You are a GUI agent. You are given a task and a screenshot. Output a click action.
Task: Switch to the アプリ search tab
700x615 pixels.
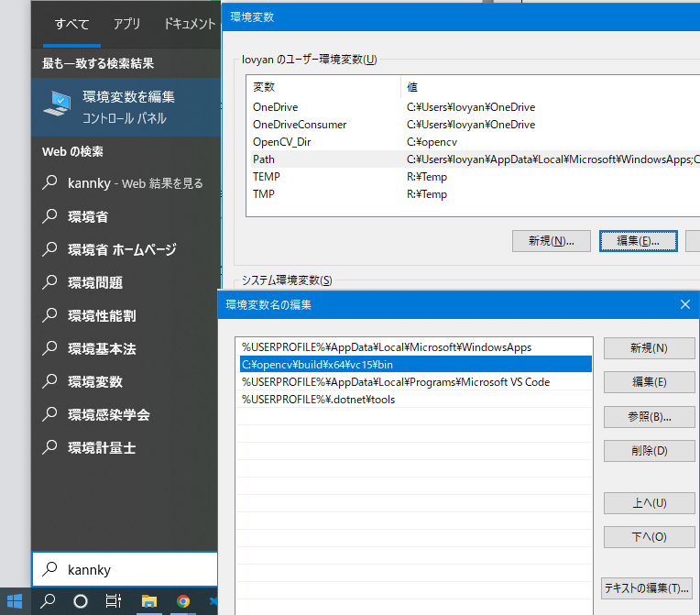(126, 24)
